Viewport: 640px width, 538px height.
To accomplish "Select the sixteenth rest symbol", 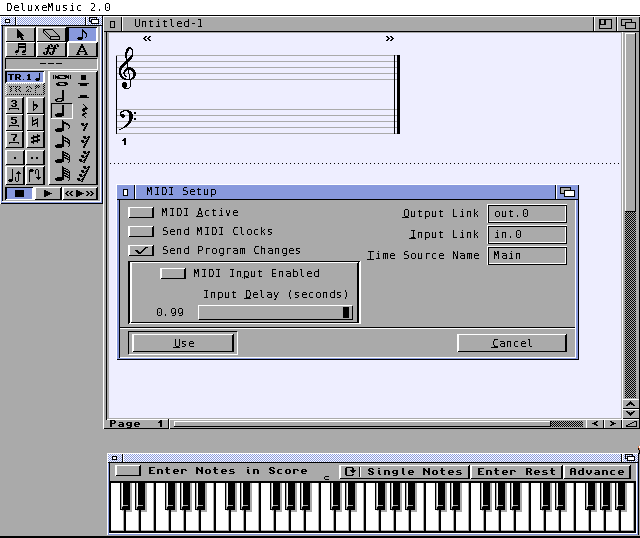I will [x=84, y=142].
